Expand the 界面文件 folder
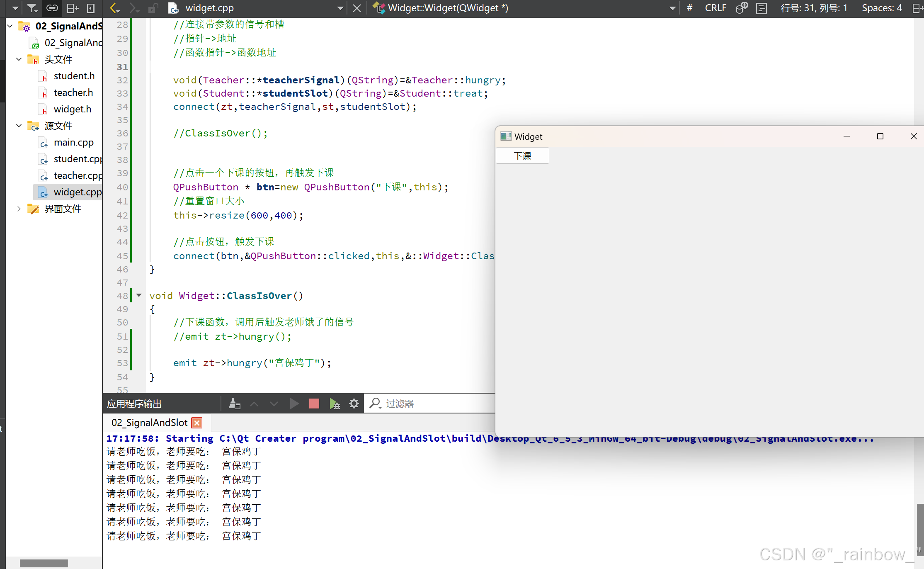The width and height of the screenshot is (924, 569). (19, 209)
